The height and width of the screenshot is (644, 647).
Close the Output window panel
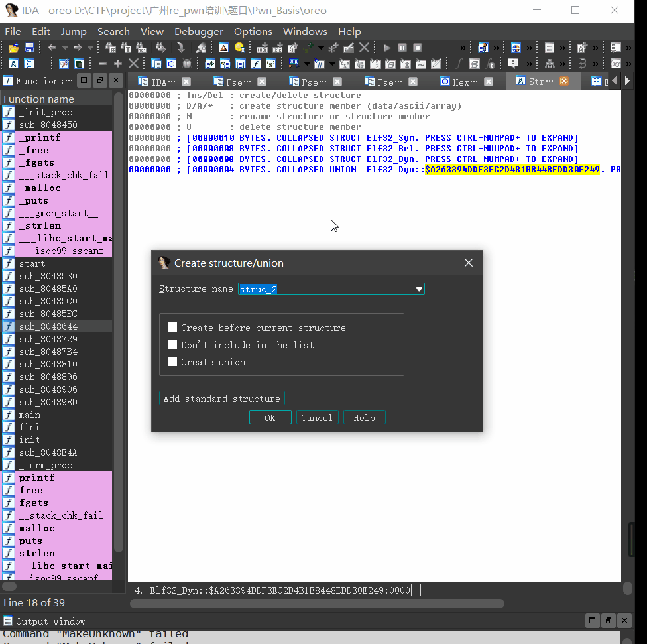pos(624,621)
